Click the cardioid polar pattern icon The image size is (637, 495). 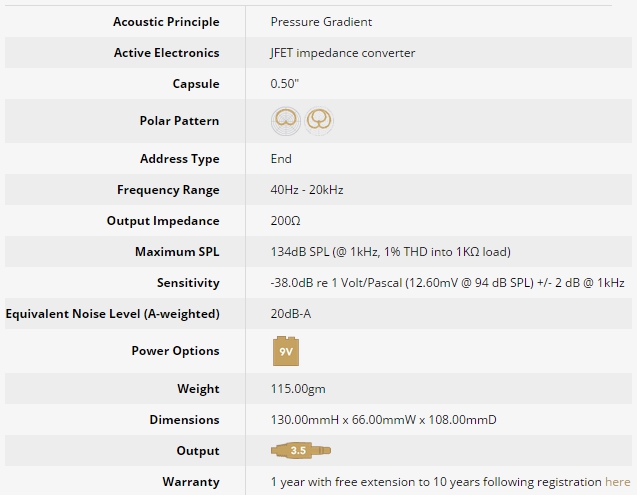coord(286,121)
